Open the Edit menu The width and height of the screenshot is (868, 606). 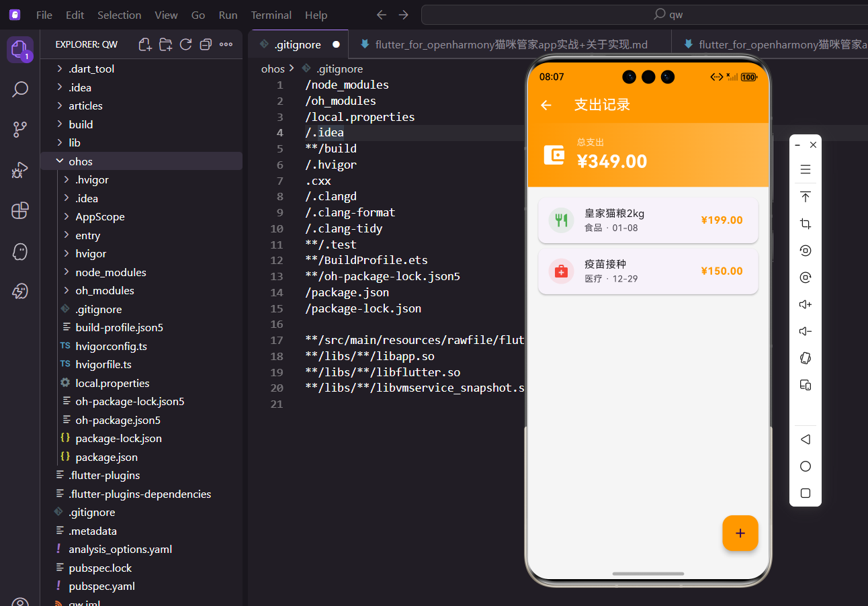[x=75, y=15]
